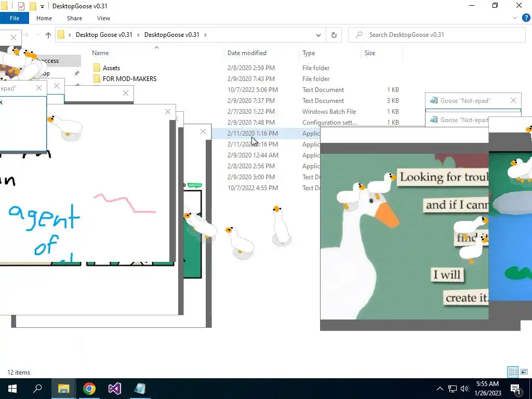This screenshot has width=532, height=399.
Task: Open the volume control tray icon
Action: [465, 389]
